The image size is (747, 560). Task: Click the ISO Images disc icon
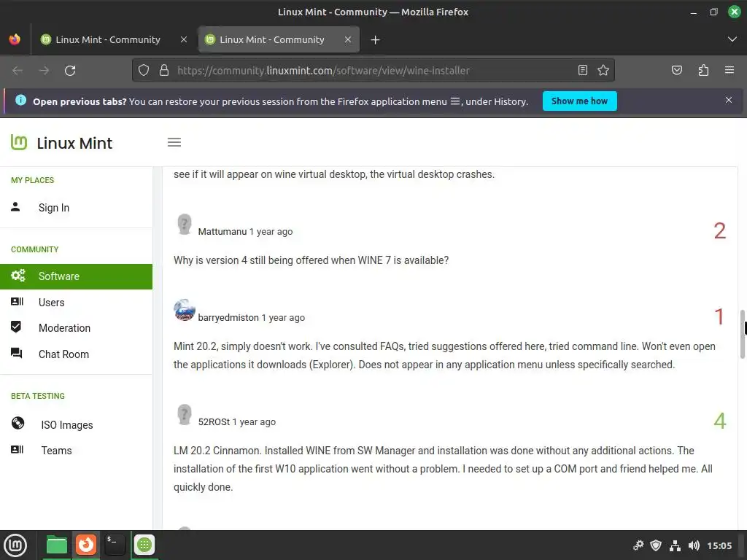coord(18,423)
